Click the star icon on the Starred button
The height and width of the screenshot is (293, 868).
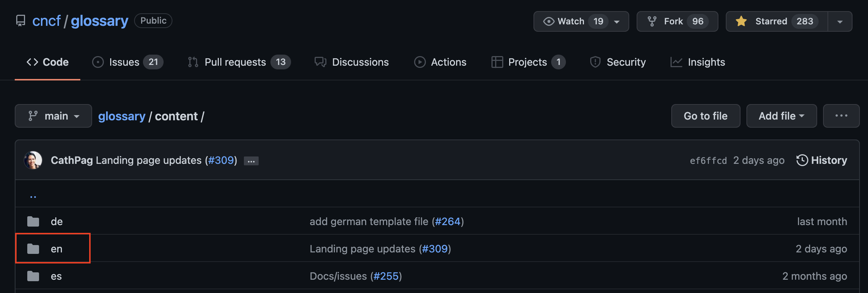click(x=742, y=21)
